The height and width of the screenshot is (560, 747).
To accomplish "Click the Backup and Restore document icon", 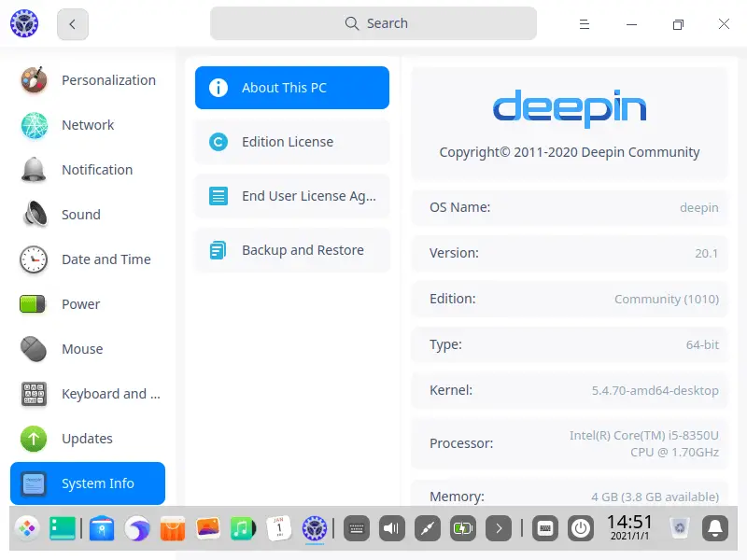I will pos(218,250).
